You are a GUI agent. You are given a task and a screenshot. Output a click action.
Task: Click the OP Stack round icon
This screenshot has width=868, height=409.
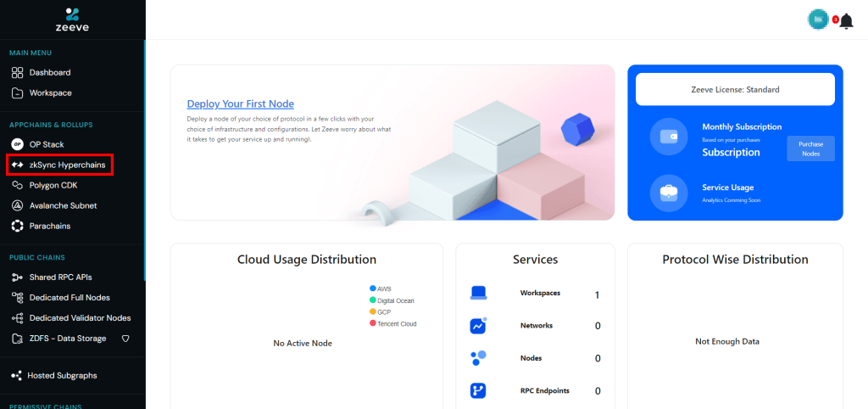point(17,144)
